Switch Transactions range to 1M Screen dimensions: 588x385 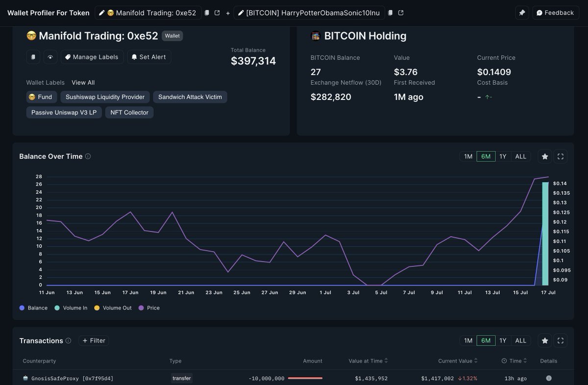pos(468,340)
